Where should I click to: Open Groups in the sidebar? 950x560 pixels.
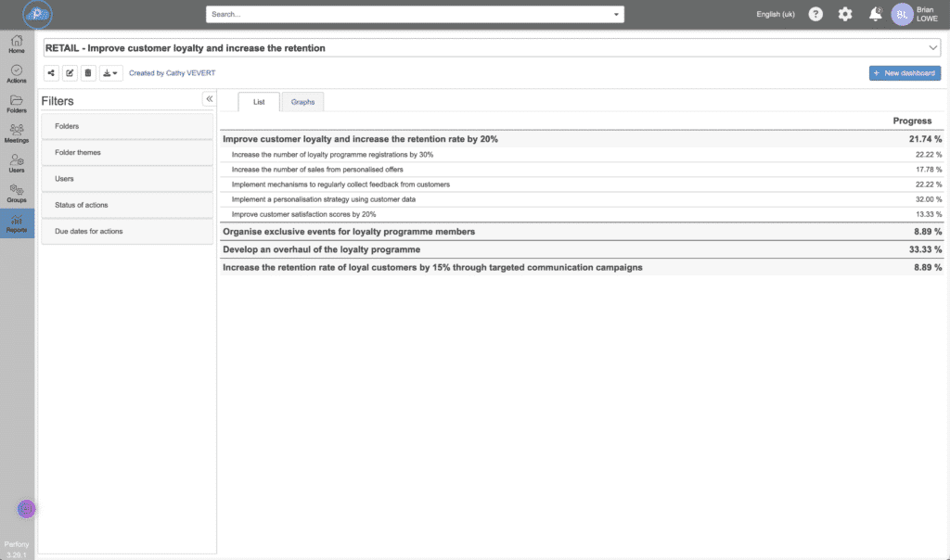(17, 193)
